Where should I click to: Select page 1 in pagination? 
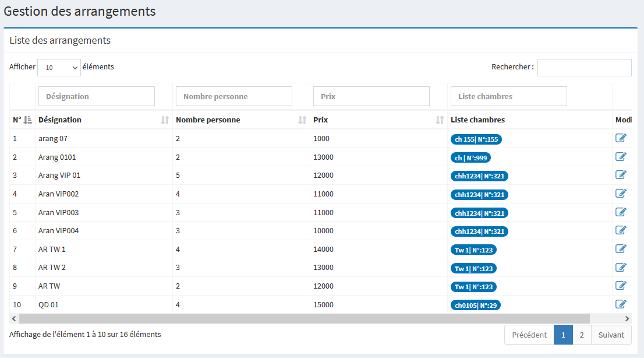point(563,335)
